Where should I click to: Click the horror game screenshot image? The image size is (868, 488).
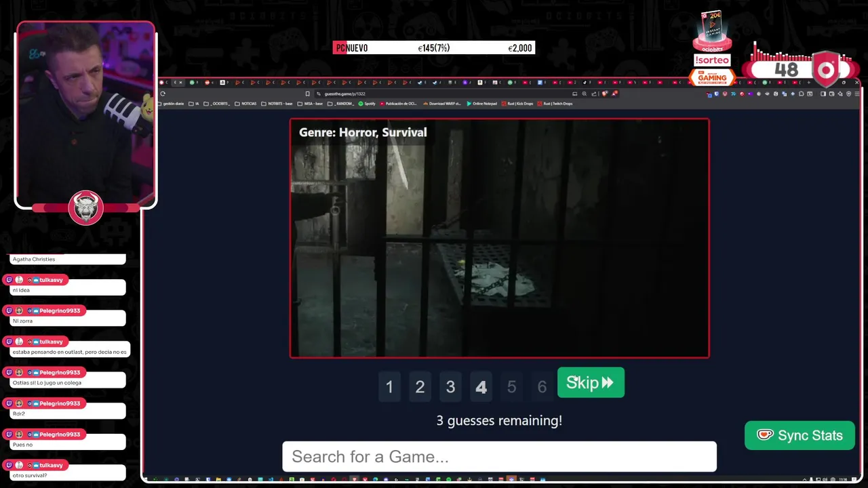[500, 238]
